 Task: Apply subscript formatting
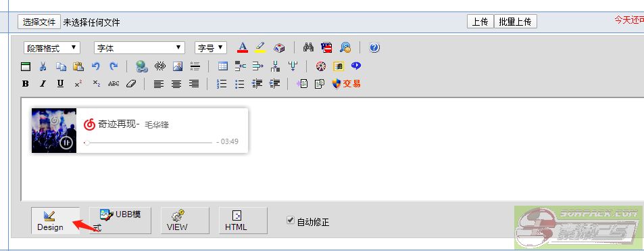coord(96,84)
